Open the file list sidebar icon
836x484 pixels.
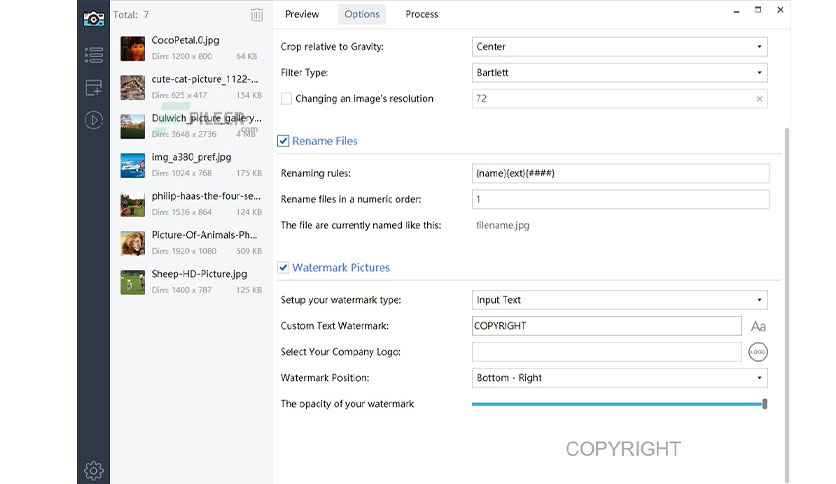[x=94, y=55]
